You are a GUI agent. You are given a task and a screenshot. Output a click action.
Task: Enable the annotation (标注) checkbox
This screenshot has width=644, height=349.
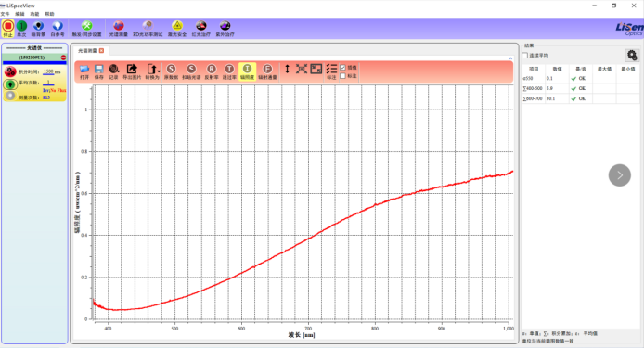point(342,76)
